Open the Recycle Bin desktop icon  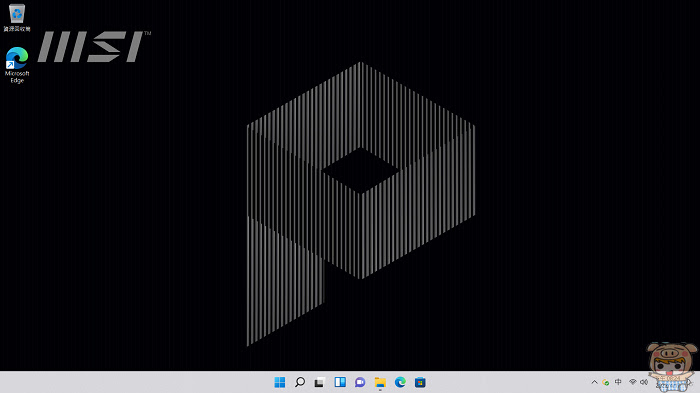17,18
